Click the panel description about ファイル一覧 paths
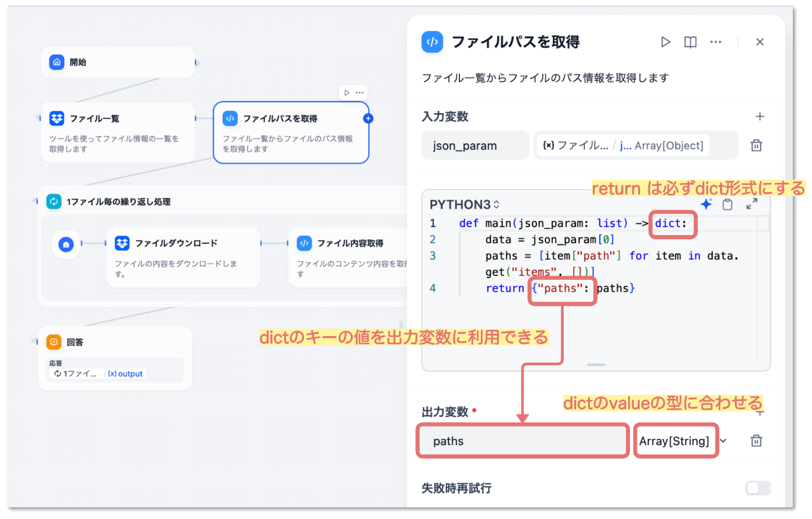Image resolution: width=812 pixels, height=519 pixels. 545,78
